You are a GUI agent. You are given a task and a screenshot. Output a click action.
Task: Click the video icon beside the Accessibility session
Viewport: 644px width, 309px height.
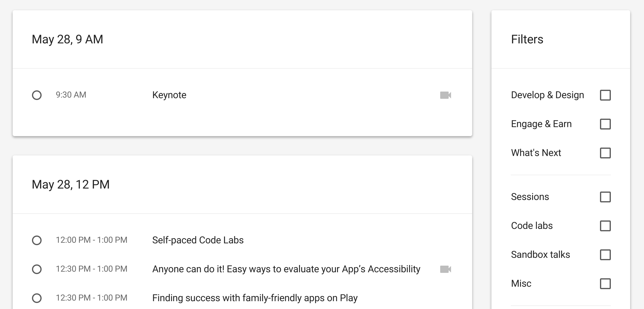[x=446, y=269]
